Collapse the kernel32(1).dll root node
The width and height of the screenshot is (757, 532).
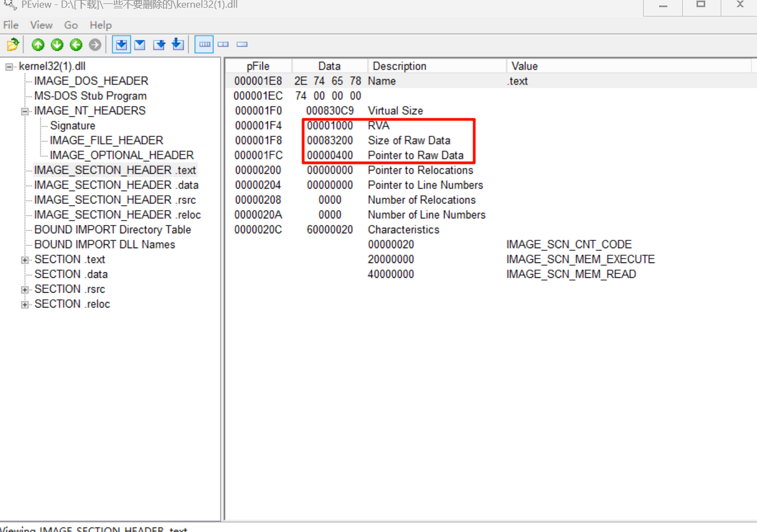point(9,67)
